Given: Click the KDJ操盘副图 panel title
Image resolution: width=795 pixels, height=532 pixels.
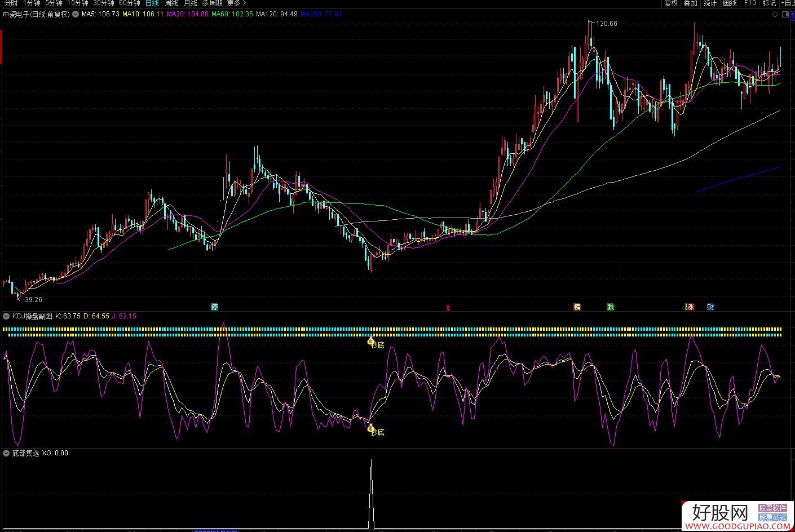Looking at the screenshot, I should click(x=32, y=316).
